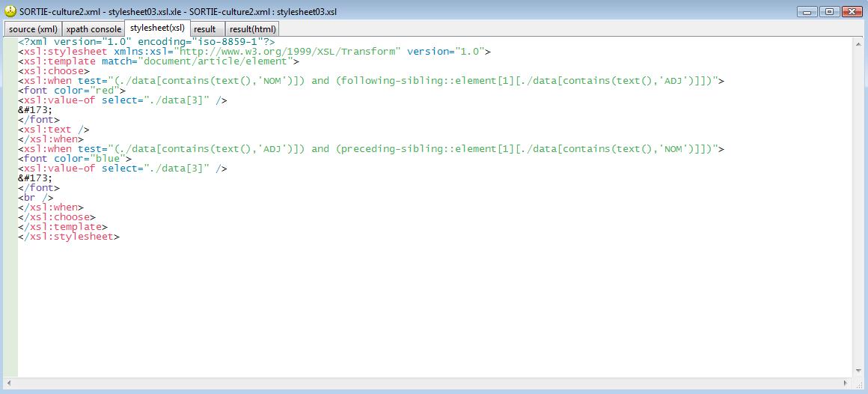This screenshot has height=394, width=868.
Task: Click the closing </xsl:choose> line
Action: (x=56, y=217)
